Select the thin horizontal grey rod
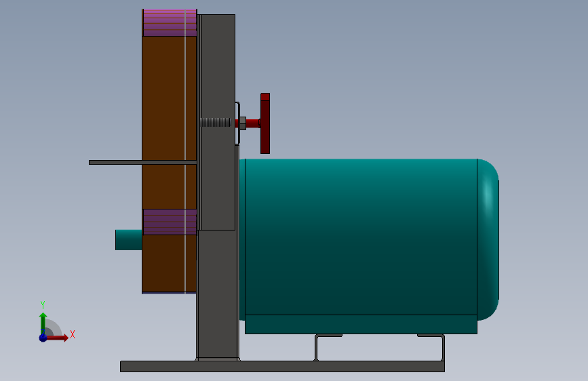Viewport: 588px width, 381px height. coord(143,163)
